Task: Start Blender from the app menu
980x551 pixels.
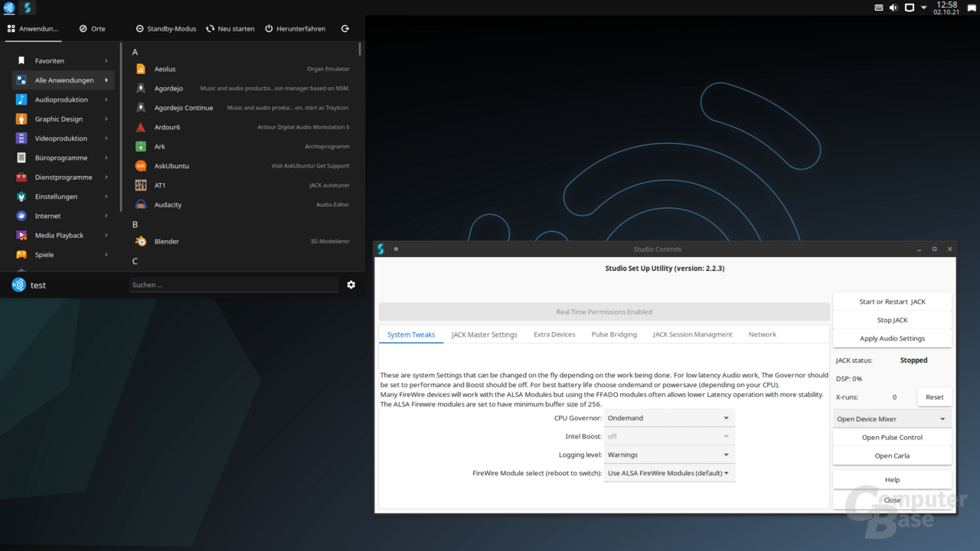Action: (165, 241)
